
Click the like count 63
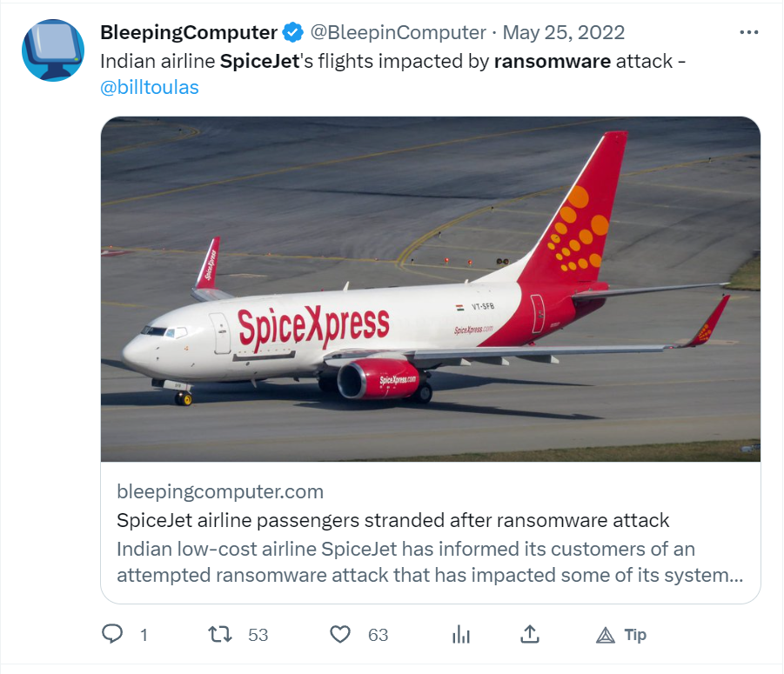[x=378, y=635]
